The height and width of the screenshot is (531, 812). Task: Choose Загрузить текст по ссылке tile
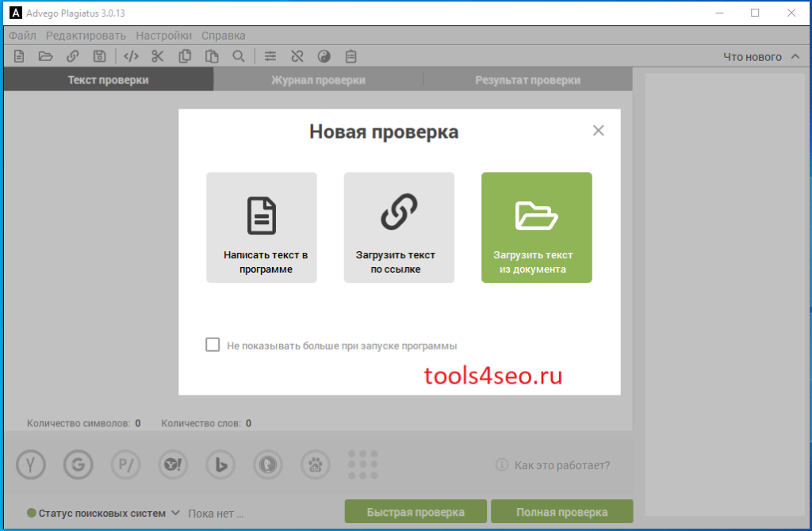[x=400, y=227]
